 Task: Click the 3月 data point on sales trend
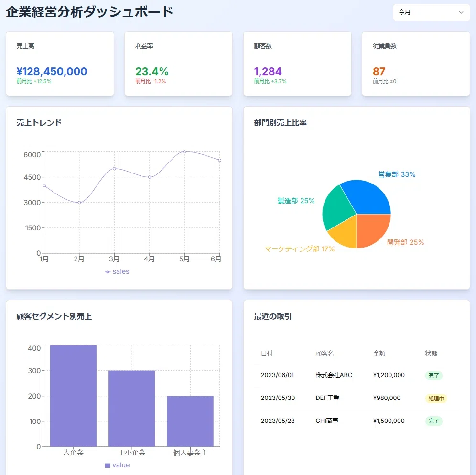click(x=114, y=169)
